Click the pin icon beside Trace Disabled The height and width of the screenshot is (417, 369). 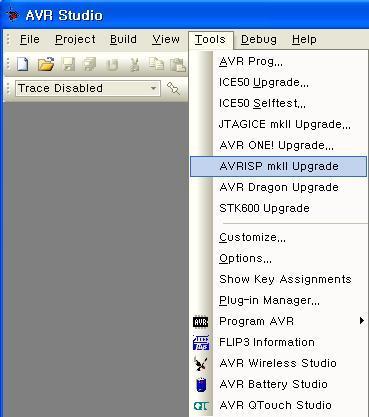[x=173, y=88]
